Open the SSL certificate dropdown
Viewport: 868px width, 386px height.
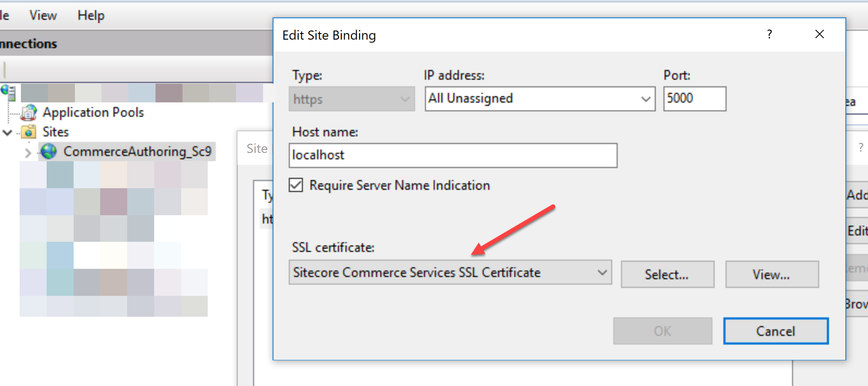[450, 273]
